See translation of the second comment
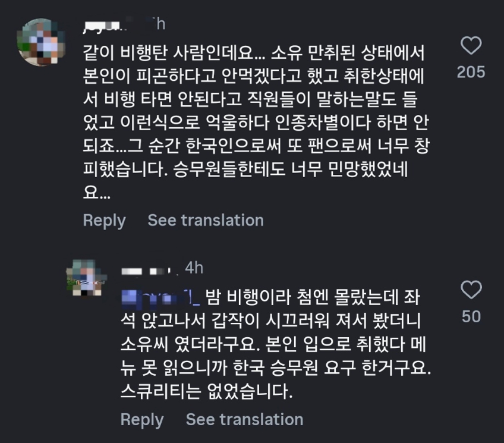 point(245,419)
